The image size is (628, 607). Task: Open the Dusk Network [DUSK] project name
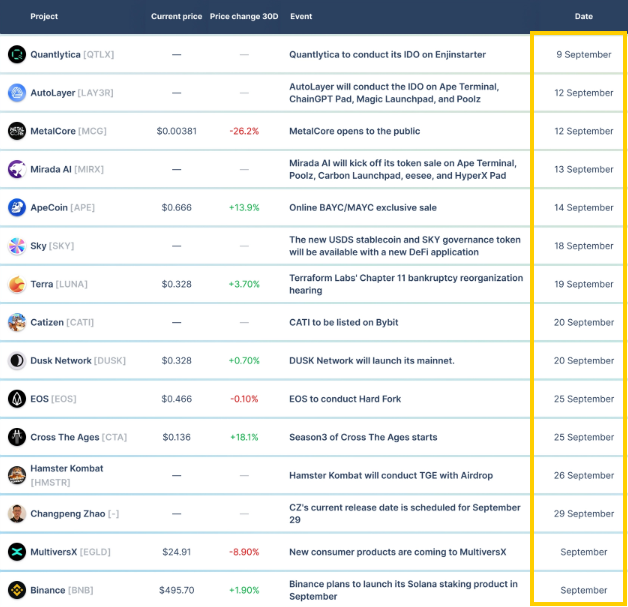tap(78, 361)
